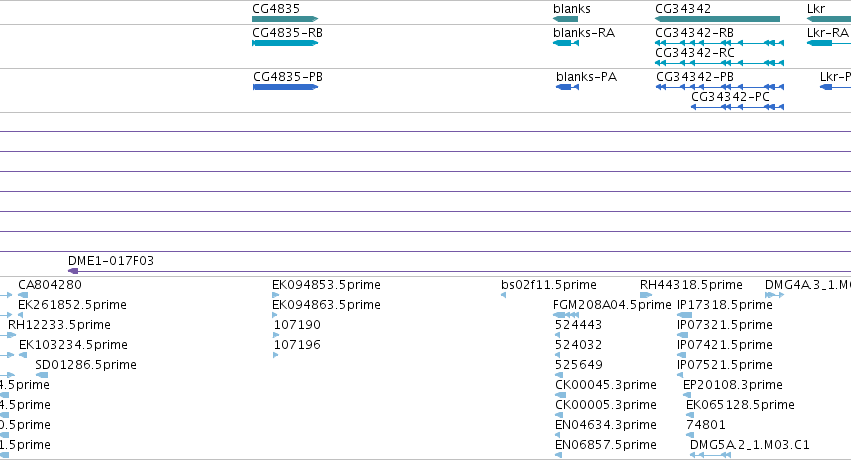Click the CG34342-RB transcript label

pos(695,33)
